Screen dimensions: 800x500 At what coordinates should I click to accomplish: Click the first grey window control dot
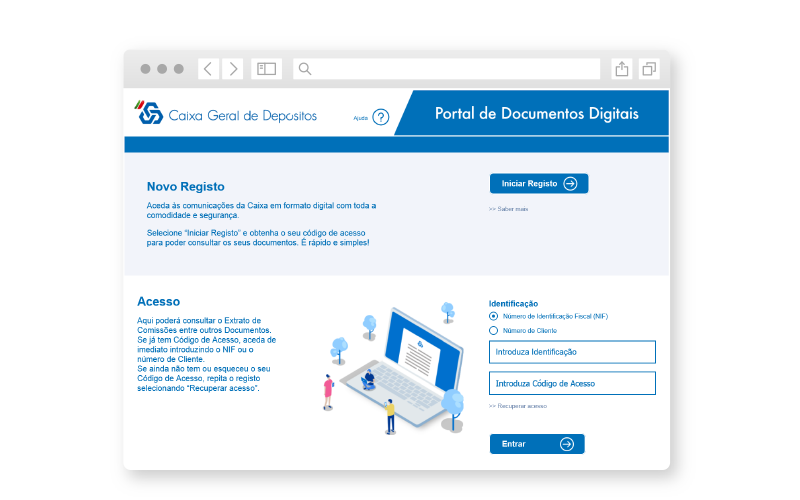pos(145,69)
